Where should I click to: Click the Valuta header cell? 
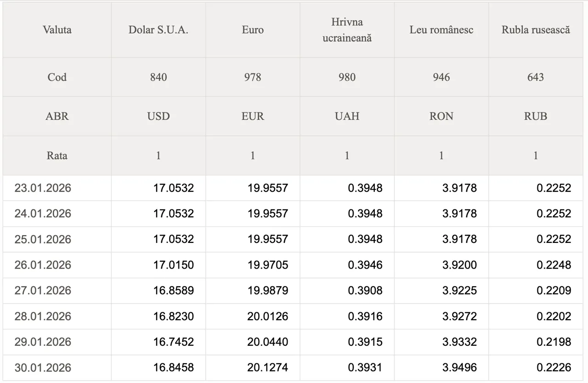[57, 30]
